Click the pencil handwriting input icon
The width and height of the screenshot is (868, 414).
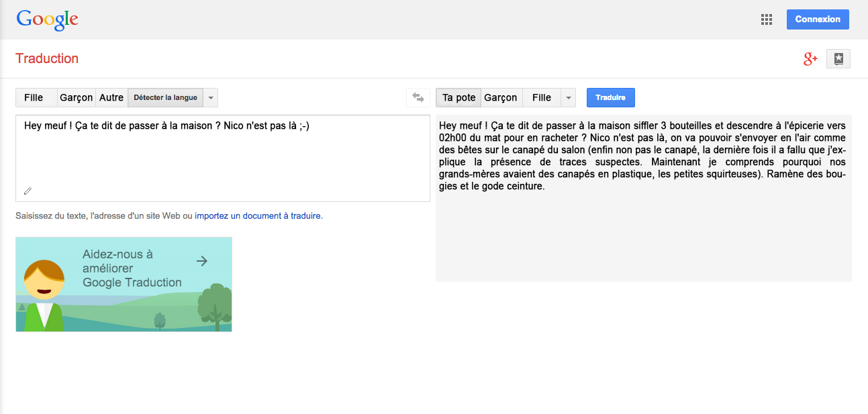click(28, 191)
